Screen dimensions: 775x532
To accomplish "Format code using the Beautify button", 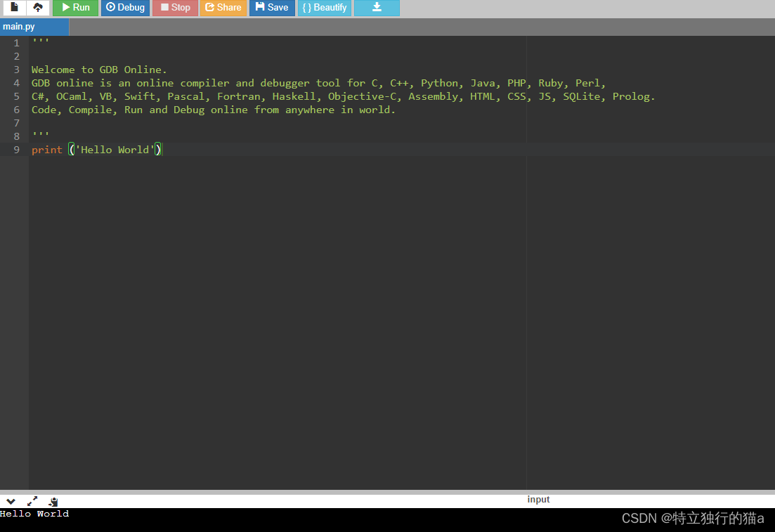I will pyautogui.click(x=324, y=8).
